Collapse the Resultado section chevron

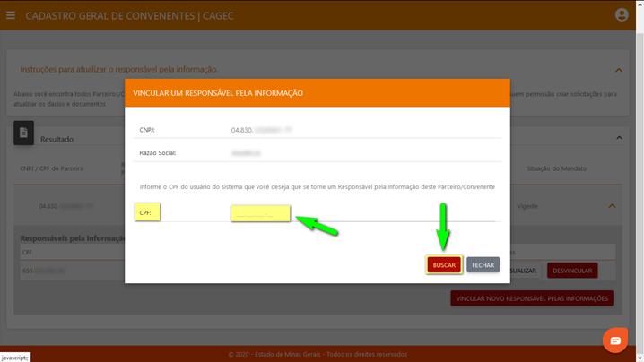coord(618,138)
